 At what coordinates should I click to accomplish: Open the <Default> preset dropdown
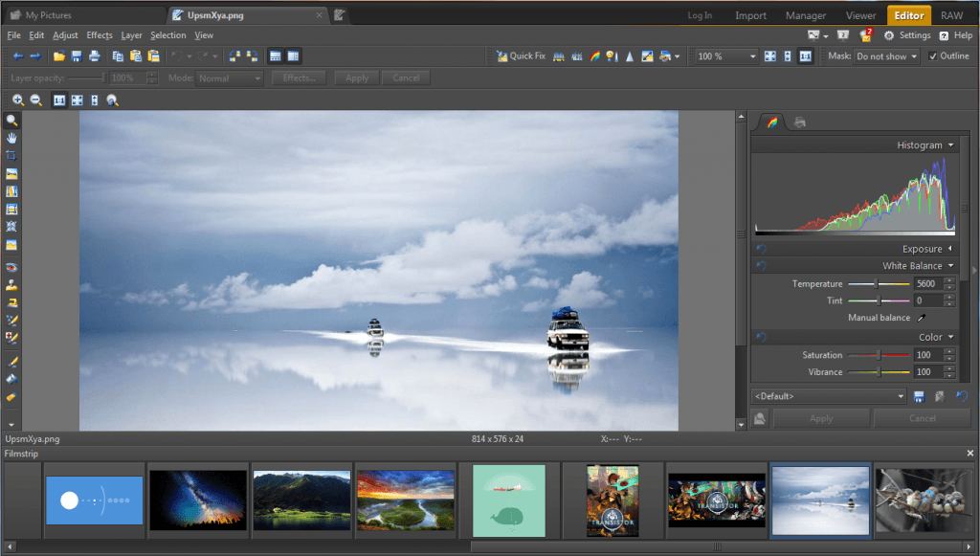(x=829, y=396)
